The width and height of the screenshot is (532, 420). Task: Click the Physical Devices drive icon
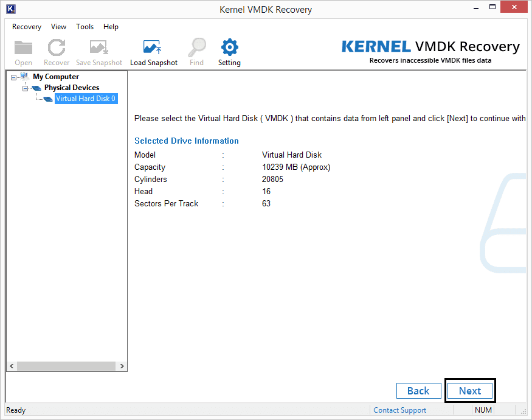(x=36, y=88)
